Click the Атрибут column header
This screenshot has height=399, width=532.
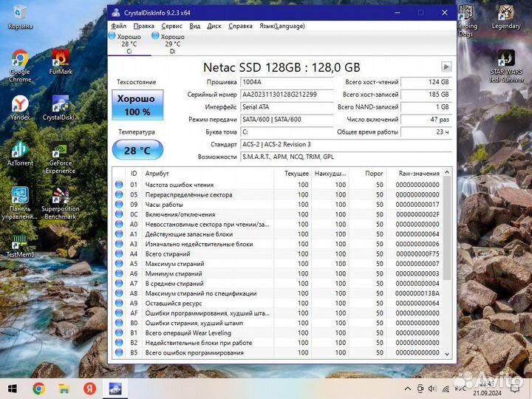point(208,174)
